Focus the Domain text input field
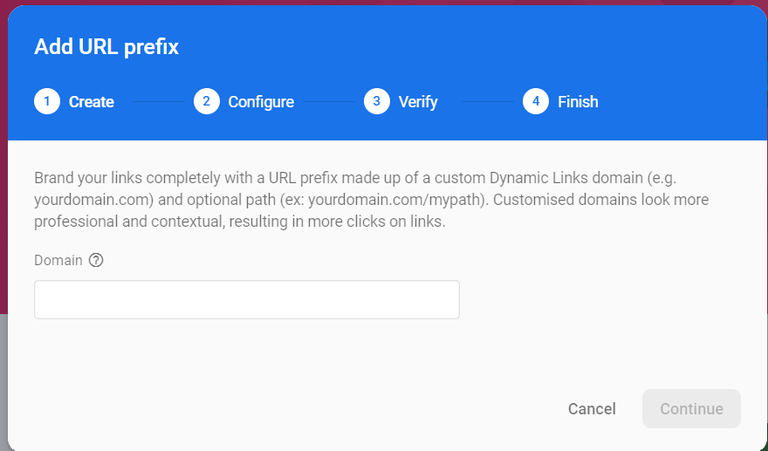The height and width of the screenshot is (451, 768). pos(246,300)
